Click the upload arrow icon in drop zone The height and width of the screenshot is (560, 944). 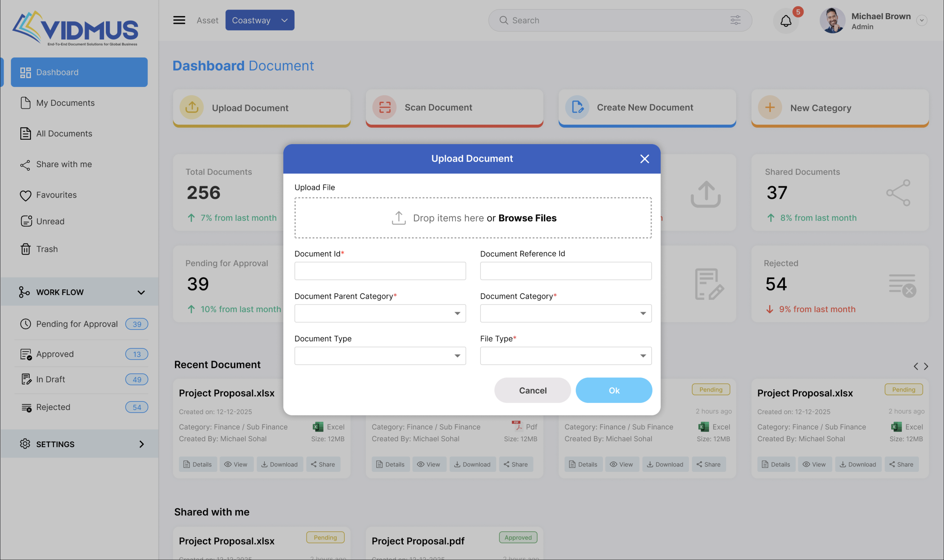point(398,218)
